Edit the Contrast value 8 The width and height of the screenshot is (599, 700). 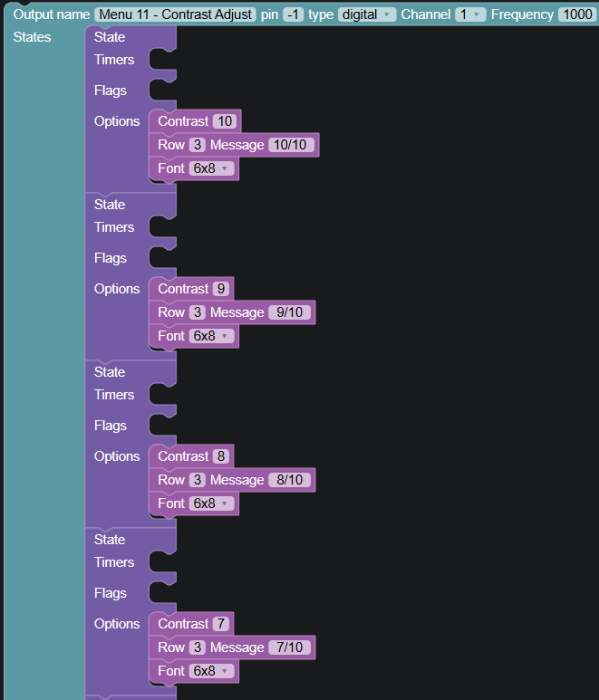point(221,455)
